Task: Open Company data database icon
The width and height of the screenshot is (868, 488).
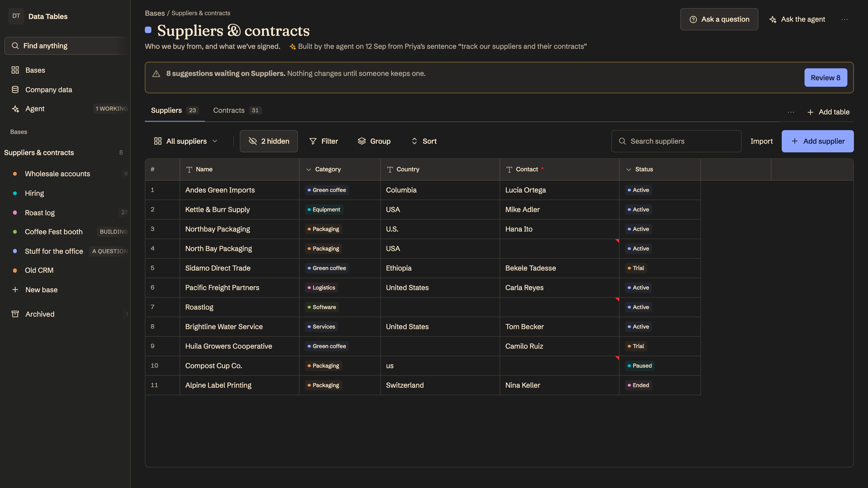Action: click(15, 89)
